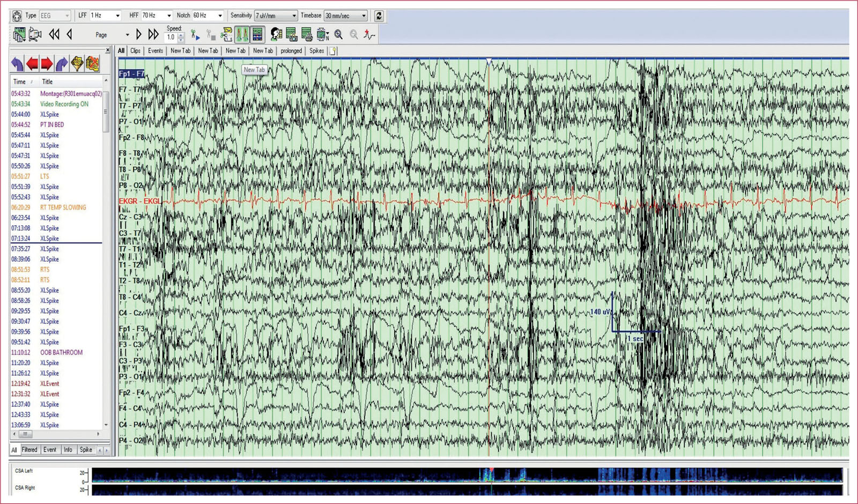Select the 11:10:12 OOB BATHROOM event
858x504 pixels.
[x=56, y=353]
